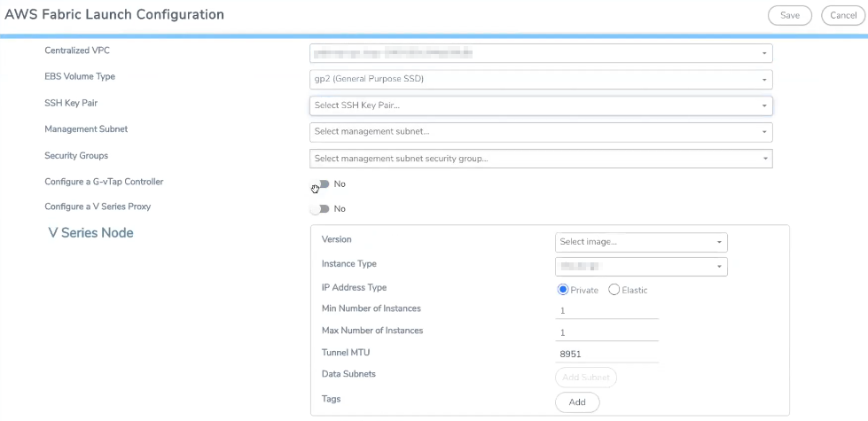
Task: Click the Version label
Action: click(337, 239)
